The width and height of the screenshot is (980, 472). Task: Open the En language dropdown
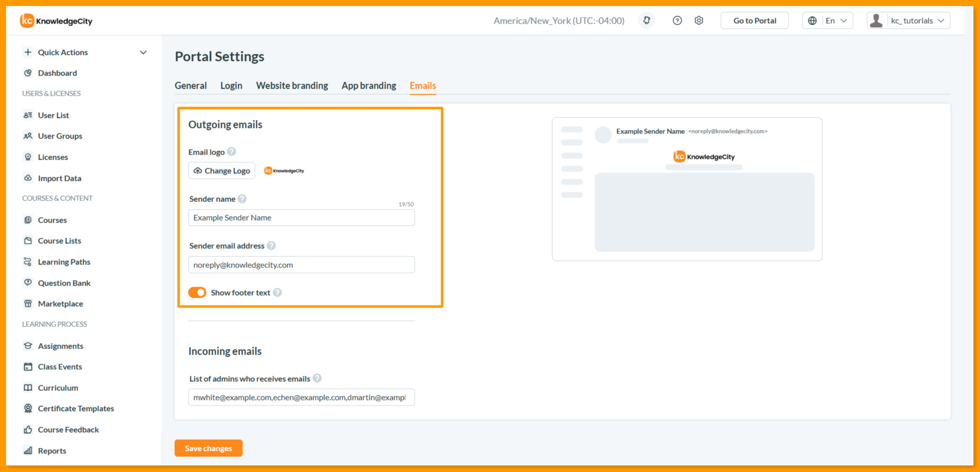(828, 21)
